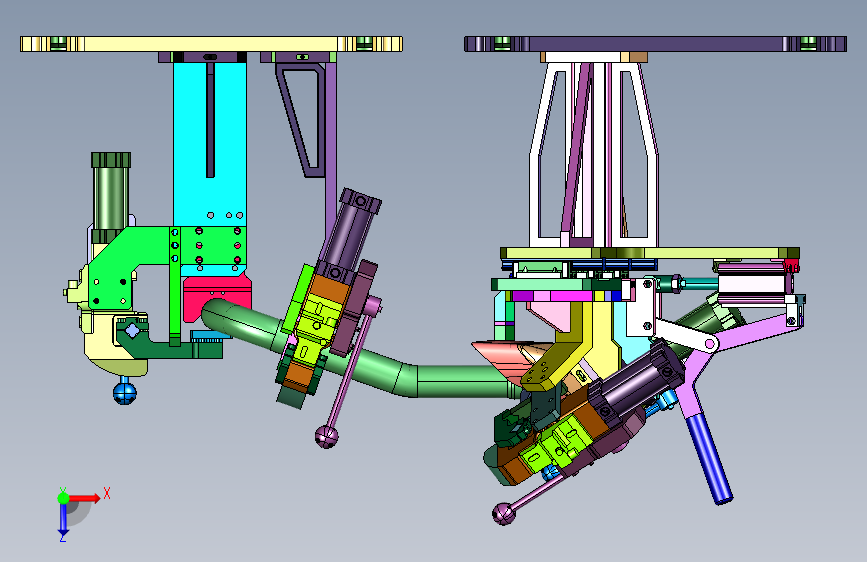The width and height of the screenshot is (867, 562).
Task: Pick the dark green air cylinder at upper left
Action: coord(111,196)
